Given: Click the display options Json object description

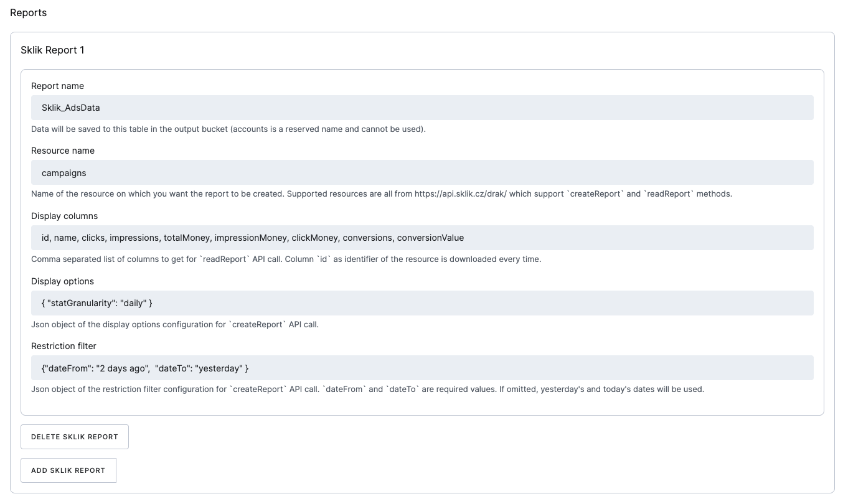Looking at the screenshot, I should (x=174, y=324).
